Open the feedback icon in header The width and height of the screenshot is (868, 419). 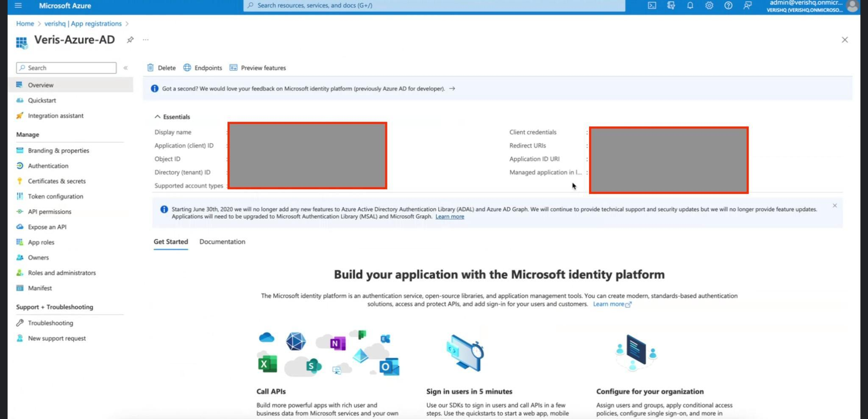[x=747, y=6]
